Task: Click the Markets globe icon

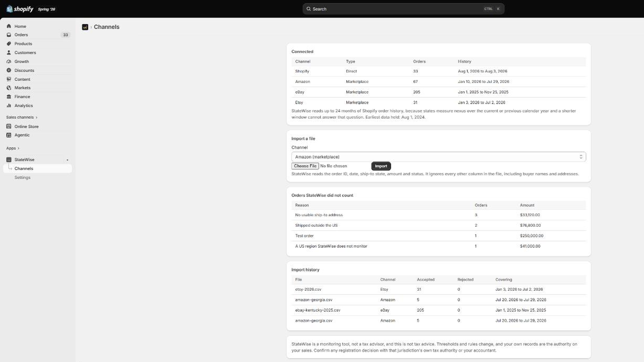Action: (x=9, y=88)
